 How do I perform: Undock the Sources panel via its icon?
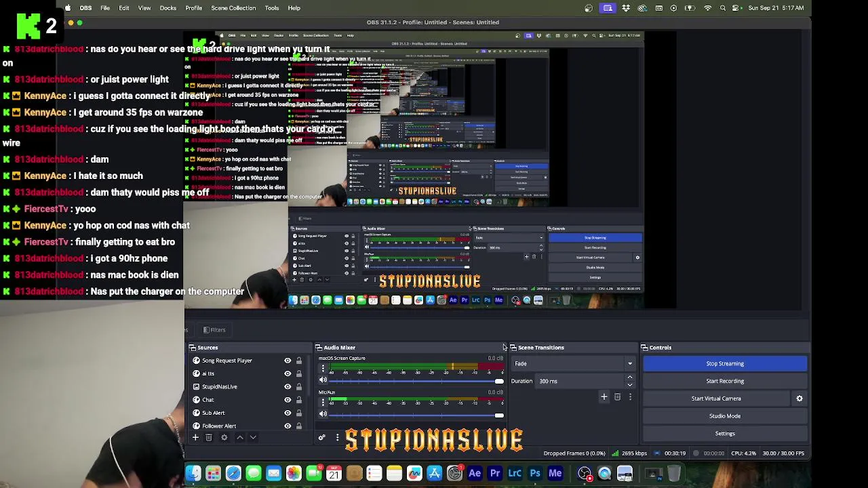[x=193, y=348]
